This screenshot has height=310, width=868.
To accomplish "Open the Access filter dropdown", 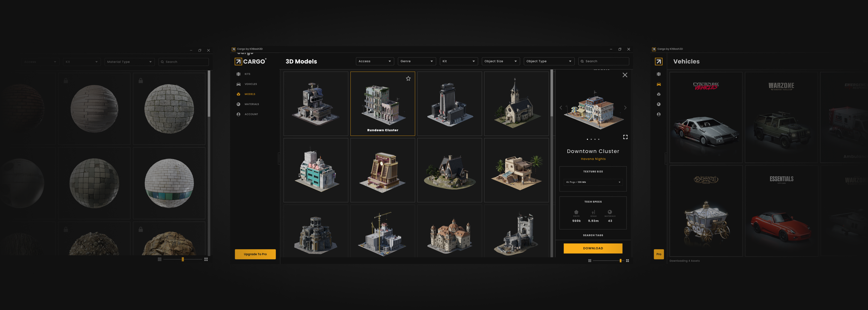I will (374, 61).
